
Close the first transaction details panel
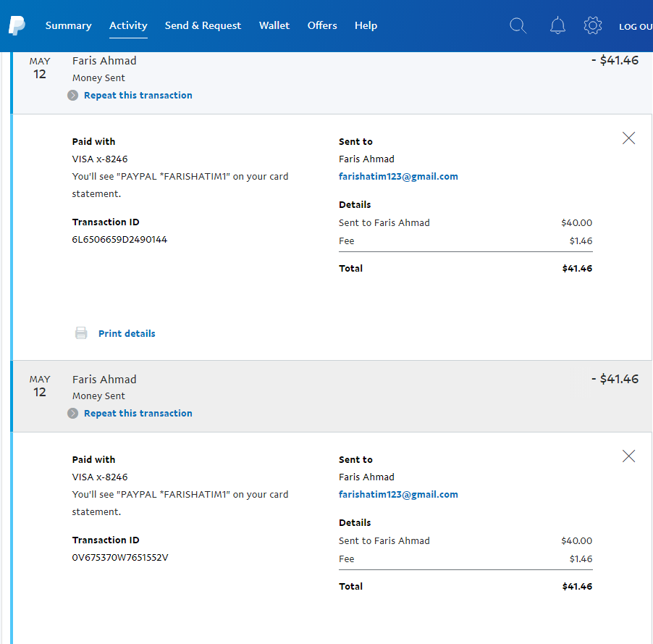tap(628, 138)
